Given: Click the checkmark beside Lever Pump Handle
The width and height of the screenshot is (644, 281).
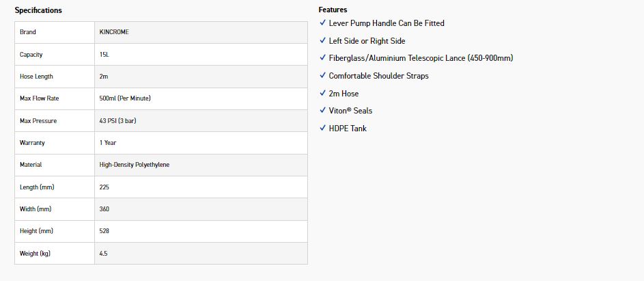Looking at the screenshot, I should coord(322,23).
